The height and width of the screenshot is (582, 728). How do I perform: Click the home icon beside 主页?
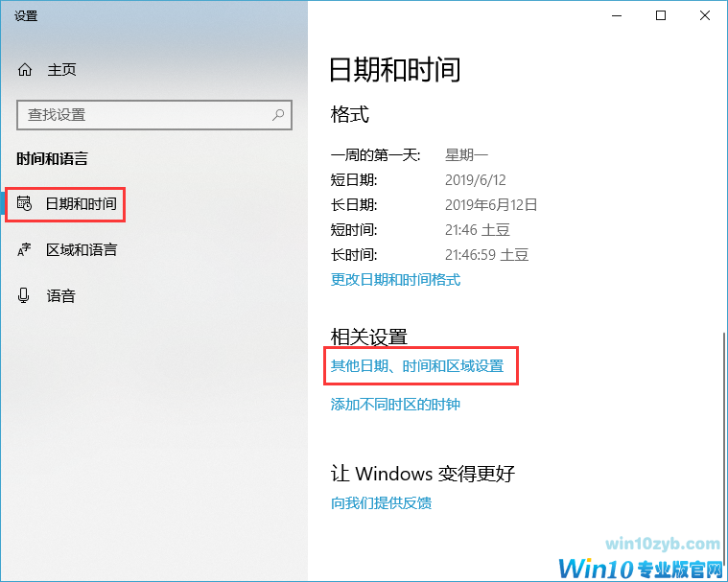pyautogui.click(x=25, y=70)
